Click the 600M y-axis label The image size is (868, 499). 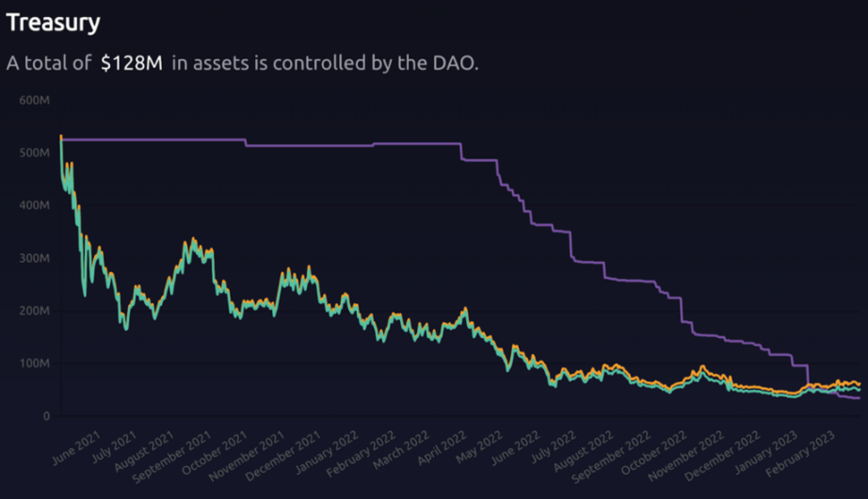pyautogui.click(x=34, y=100)
